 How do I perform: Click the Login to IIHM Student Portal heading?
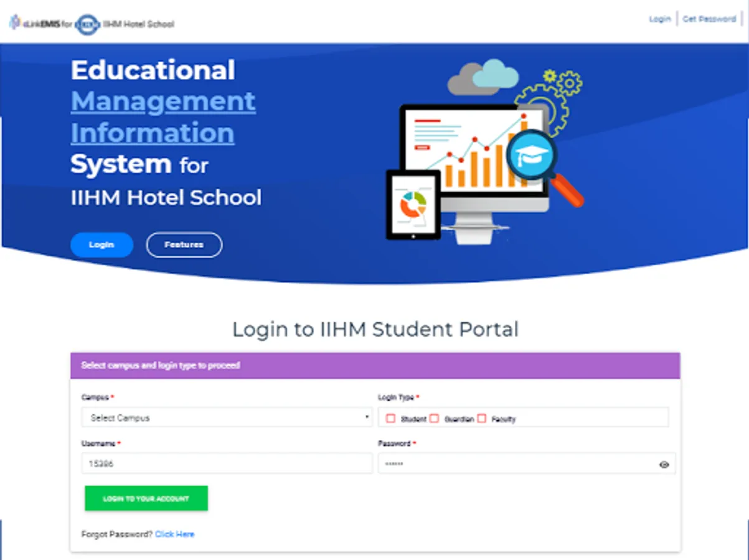point(375,329)
